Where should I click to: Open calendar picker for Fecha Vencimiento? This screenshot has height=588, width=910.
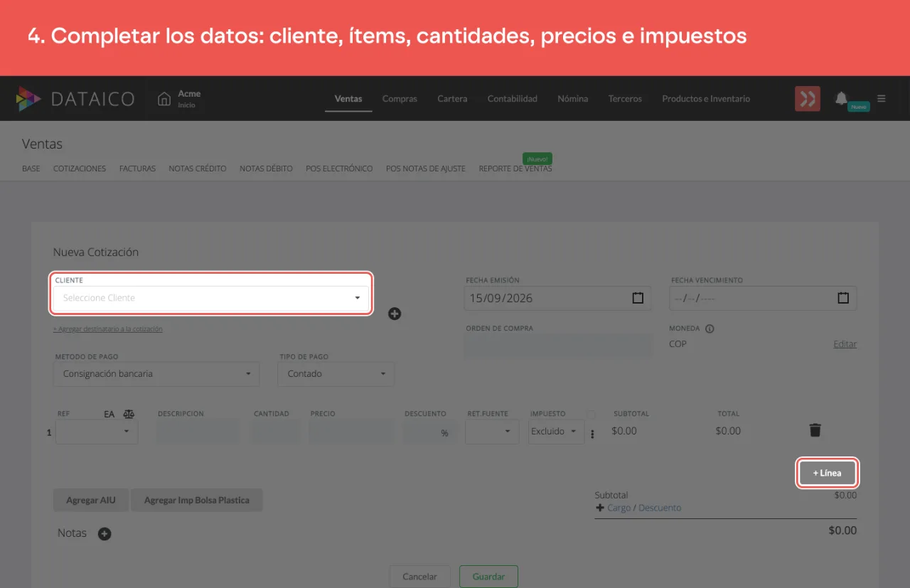pos(843,298)
